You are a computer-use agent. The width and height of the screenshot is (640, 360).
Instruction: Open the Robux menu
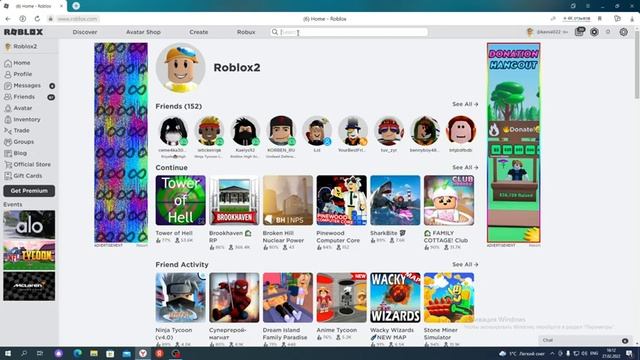pyautogui.click(x=246, y=32)
